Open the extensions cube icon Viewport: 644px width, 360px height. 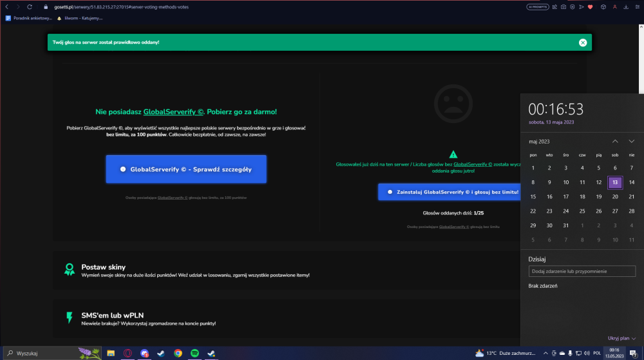pyautogui.click(x=603, y=7)
